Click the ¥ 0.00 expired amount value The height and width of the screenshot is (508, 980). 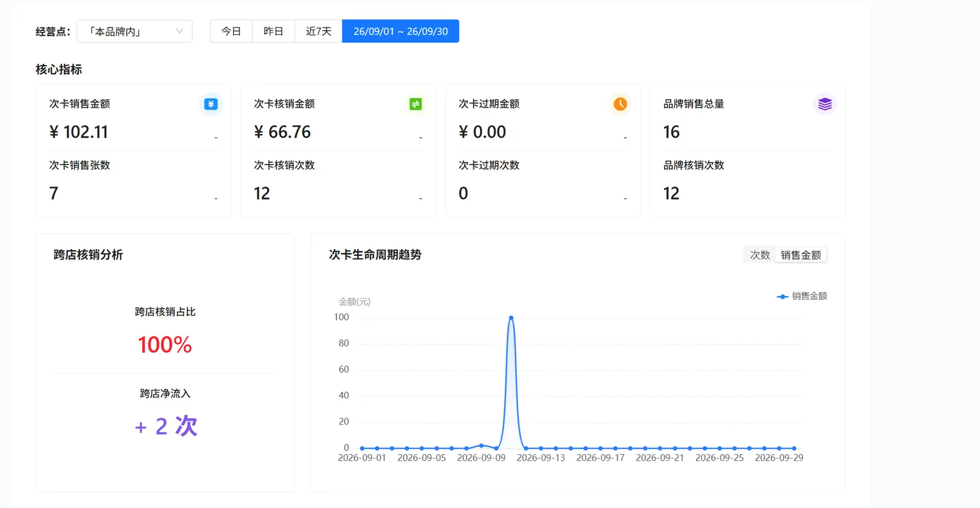(482, 132)
